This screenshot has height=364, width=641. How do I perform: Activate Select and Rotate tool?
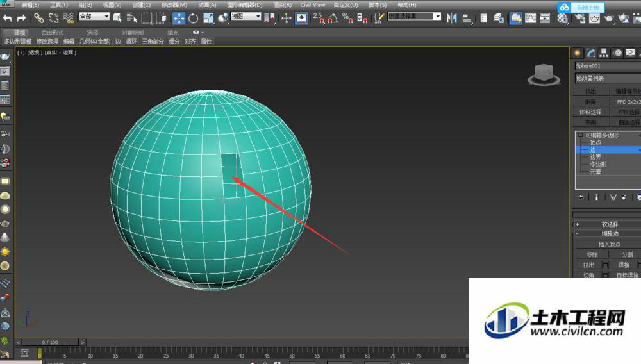tap(194, 18)
